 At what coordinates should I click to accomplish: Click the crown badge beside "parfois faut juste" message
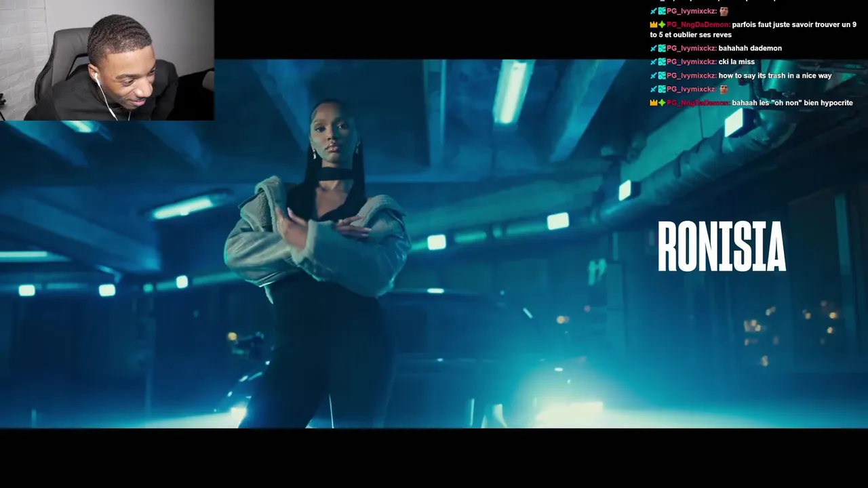pyautogui.click(x=654, y=24)
